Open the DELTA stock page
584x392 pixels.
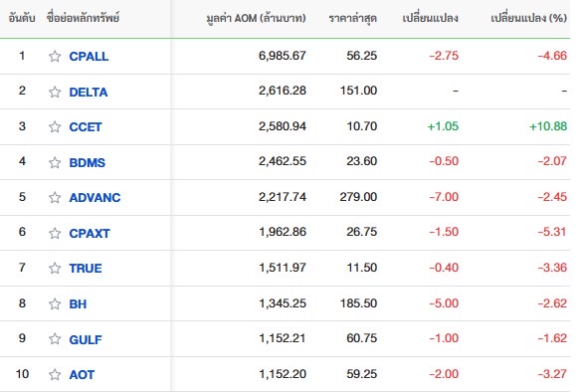(89, 93)
